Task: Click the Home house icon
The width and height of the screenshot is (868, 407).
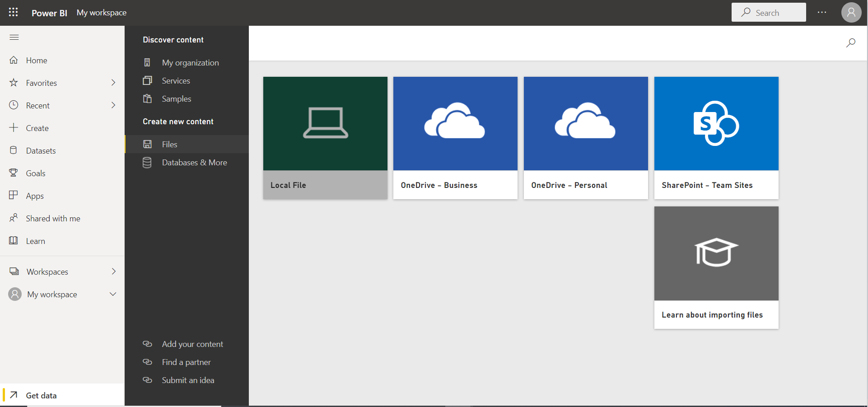Action: tap(14, 60)
